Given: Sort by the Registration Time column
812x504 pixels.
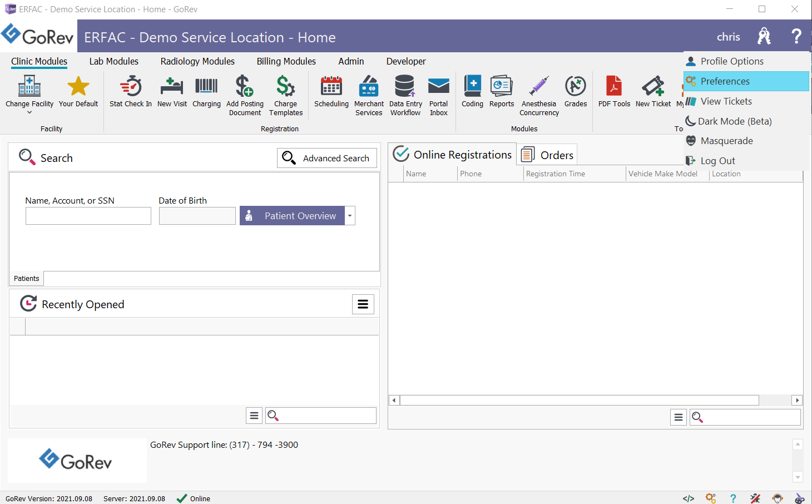Looking at the screenshot, I should 575,174.
